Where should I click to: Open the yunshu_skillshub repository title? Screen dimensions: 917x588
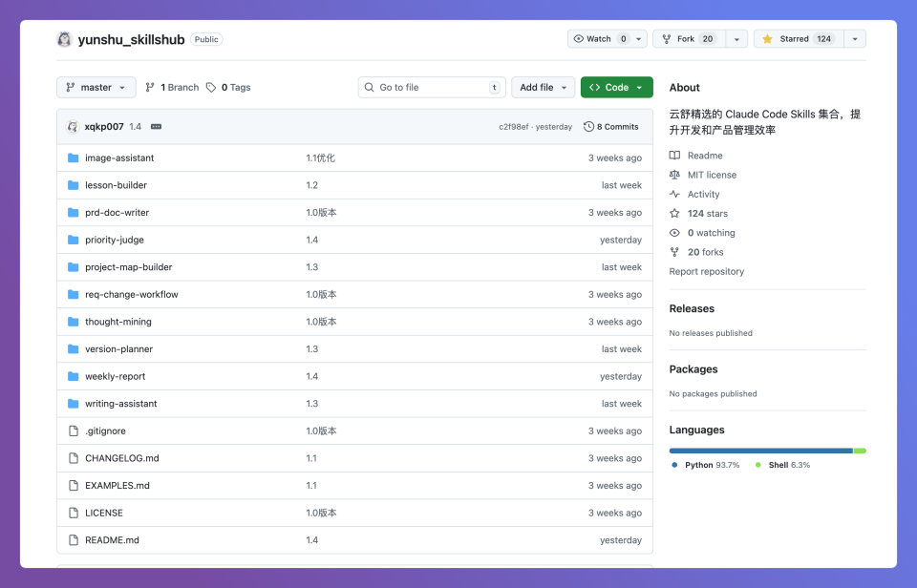pos(131,39)
